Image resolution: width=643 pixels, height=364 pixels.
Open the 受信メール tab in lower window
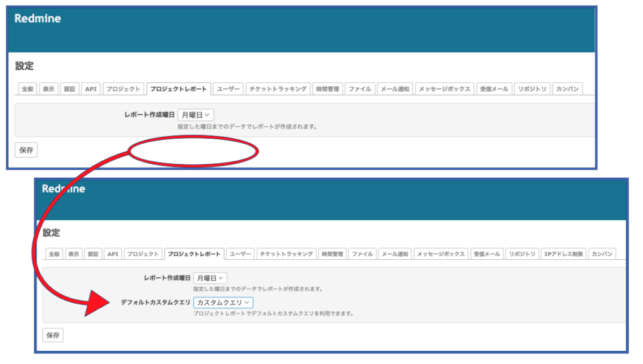click(487, 254)
